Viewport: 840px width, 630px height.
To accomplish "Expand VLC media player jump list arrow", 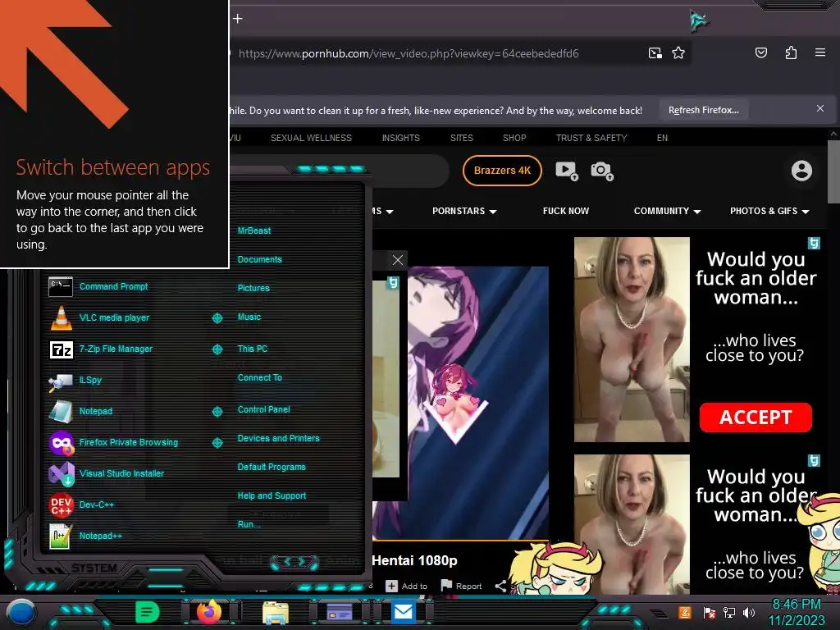I will (217, 318).
